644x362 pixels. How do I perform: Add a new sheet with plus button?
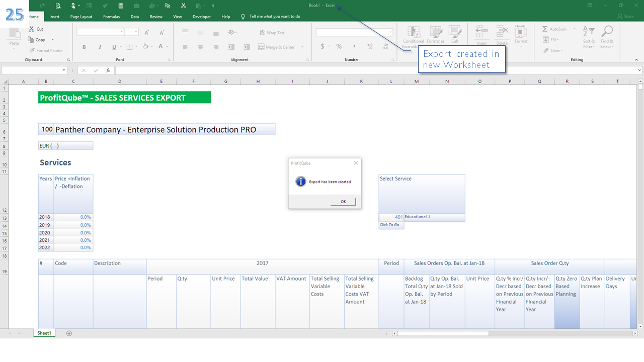pos(69,333)
